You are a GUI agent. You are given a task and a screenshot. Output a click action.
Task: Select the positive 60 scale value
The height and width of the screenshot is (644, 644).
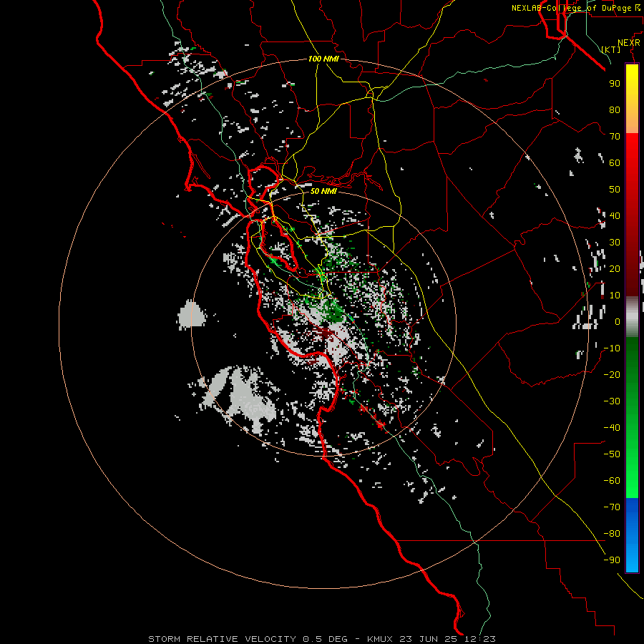pos(615,162)
